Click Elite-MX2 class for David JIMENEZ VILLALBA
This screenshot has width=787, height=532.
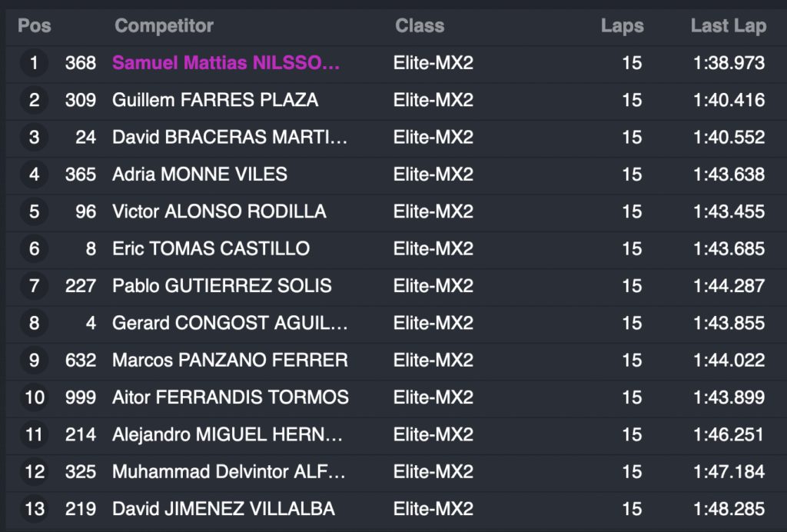pos(433,509)
